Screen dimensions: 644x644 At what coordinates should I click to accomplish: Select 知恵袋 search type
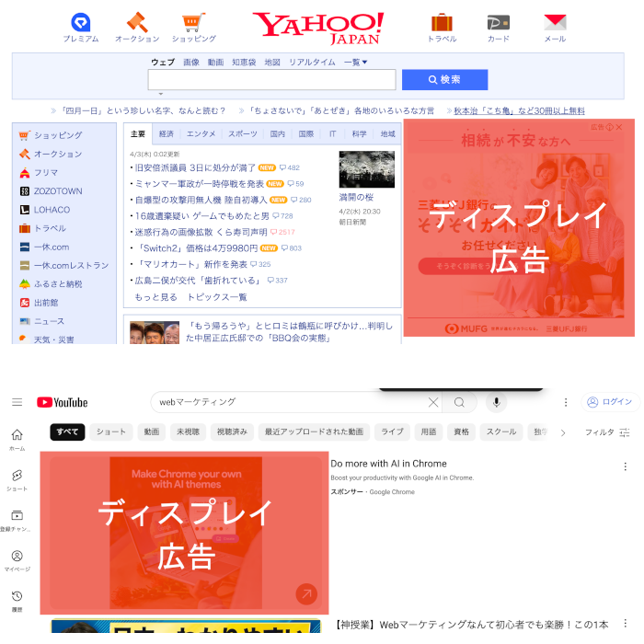point(244,62)
